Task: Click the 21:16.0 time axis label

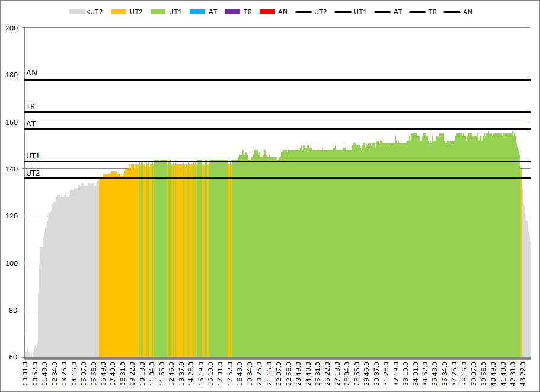Action: click(x=269, y=374)
